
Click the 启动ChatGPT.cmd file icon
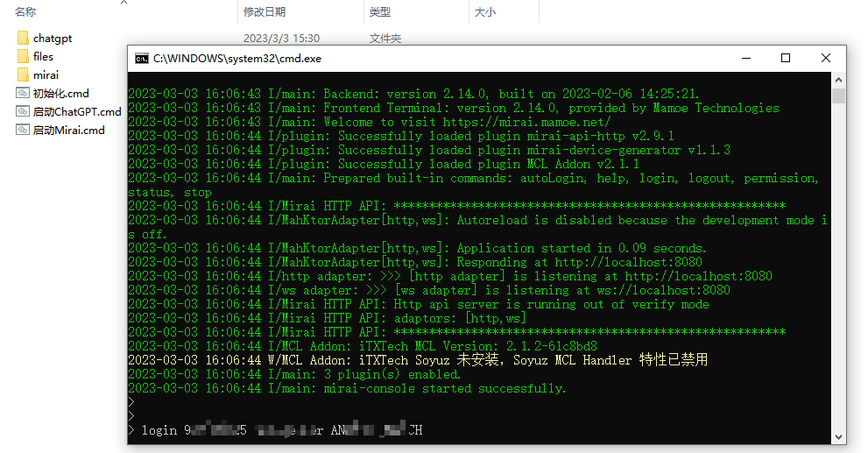click(23, 111)
